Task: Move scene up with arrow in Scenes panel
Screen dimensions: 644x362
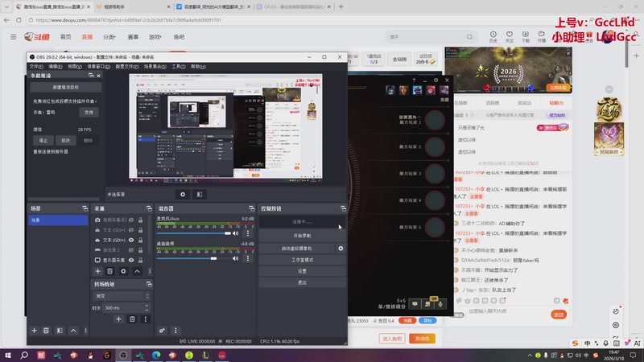Action: click(73, 331)
